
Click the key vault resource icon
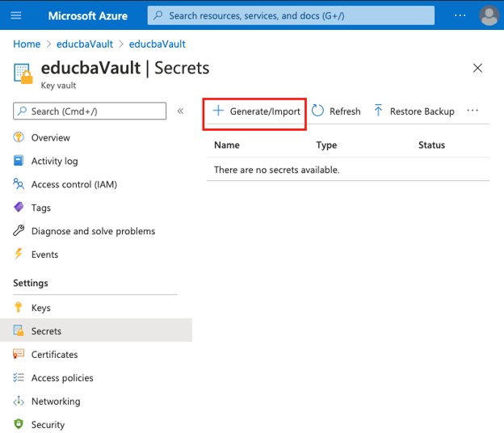(x=23, y=74)
